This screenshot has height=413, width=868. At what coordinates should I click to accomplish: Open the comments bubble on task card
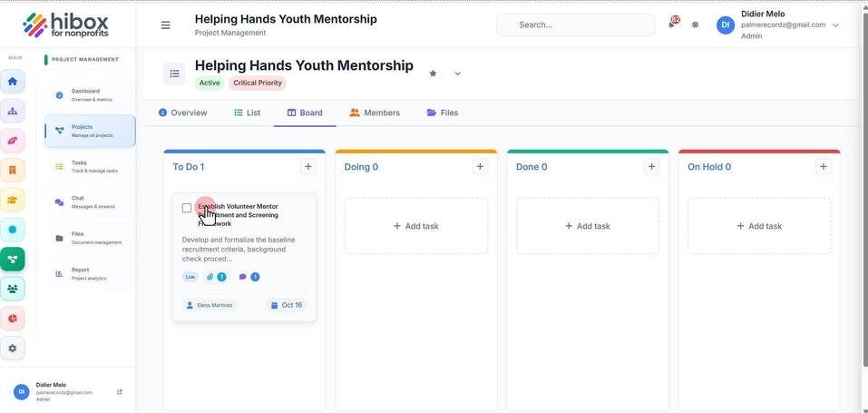(x=242, y=277)
